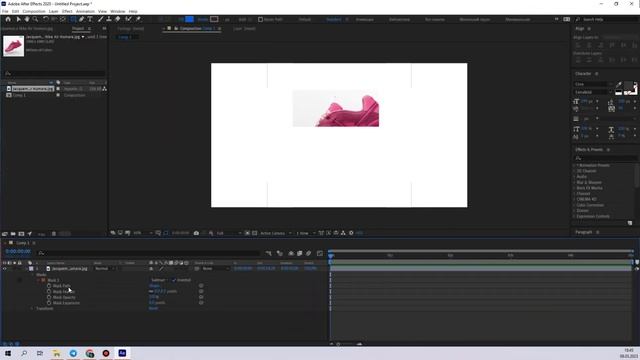Click the snapshot camera icon in viewer
The height and width of the screenshot is (360, 640).
[196, 233]
